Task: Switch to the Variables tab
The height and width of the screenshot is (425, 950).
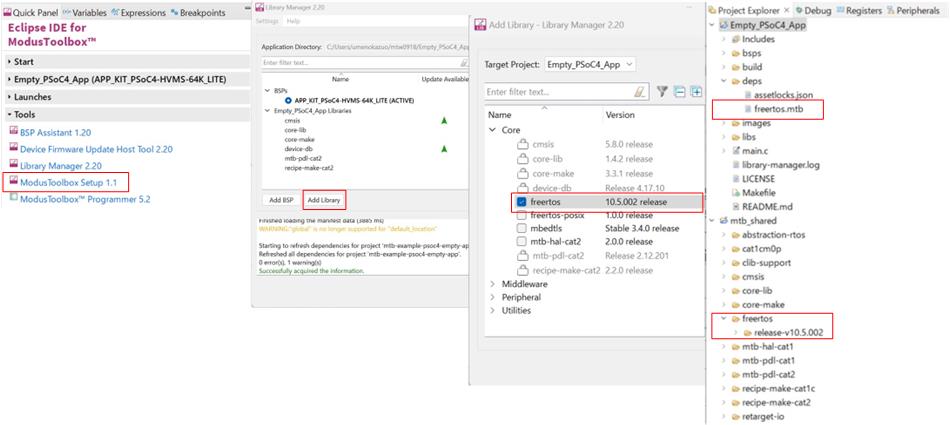Action: (85, 12)
